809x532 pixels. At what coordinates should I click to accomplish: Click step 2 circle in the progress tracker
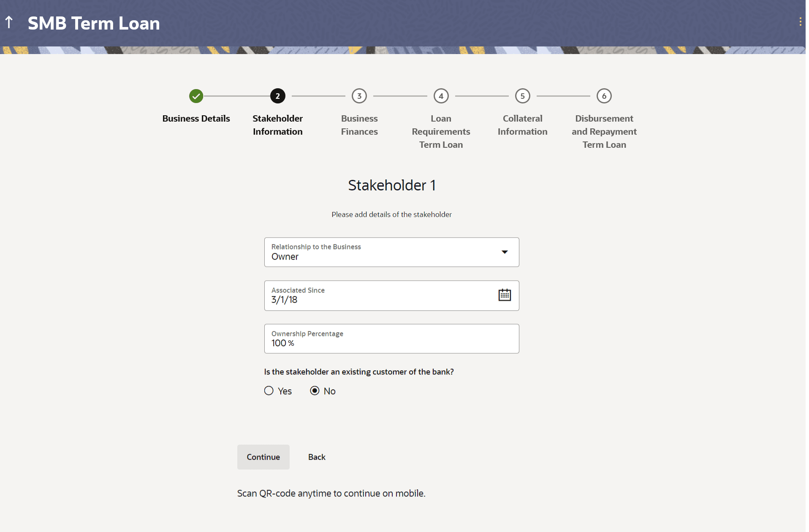point(277,96)
